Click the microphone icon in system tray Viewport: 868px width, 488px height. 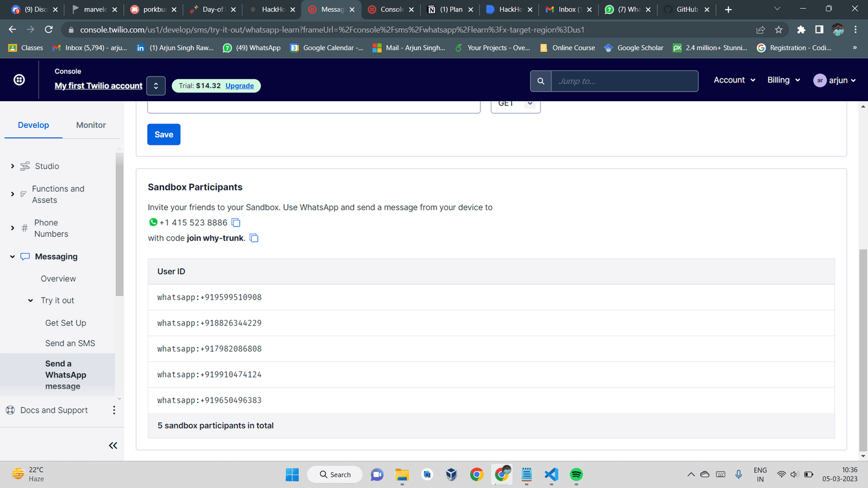pyautogui.click(x=738, y=474)
